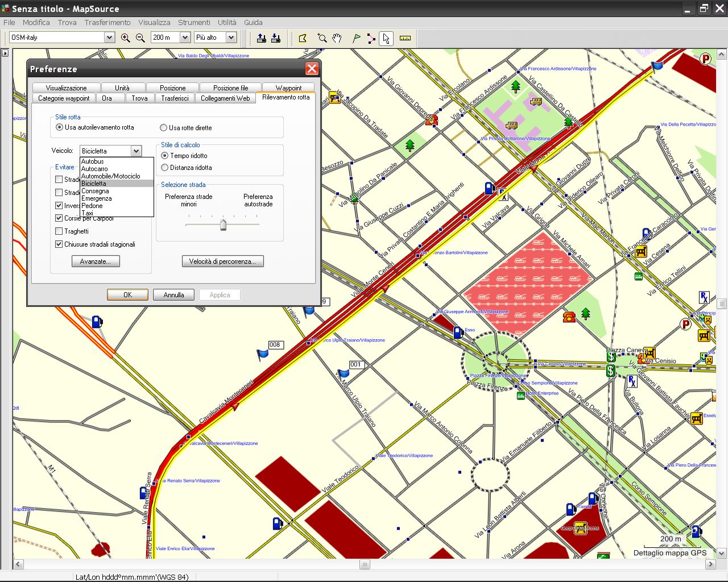The image size is (728, 582).
Task: Choose Autocarro in vehicle list
Action: (117, 169)
